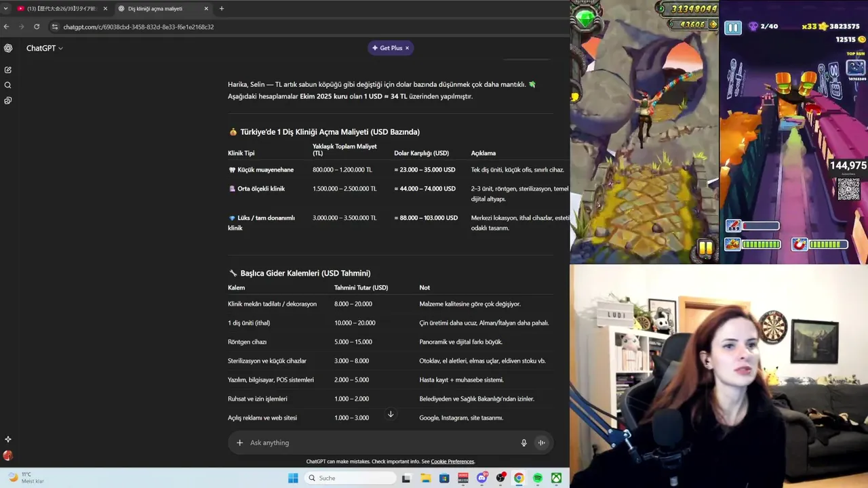
Task: Open File Explorer from the taskbar
Action: tap(426, 478)
